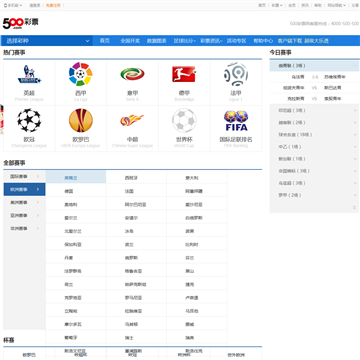Select the 欧洲赛事 category tab
Viewport: 360px width, 360px height.
click(x=24, y=189)
